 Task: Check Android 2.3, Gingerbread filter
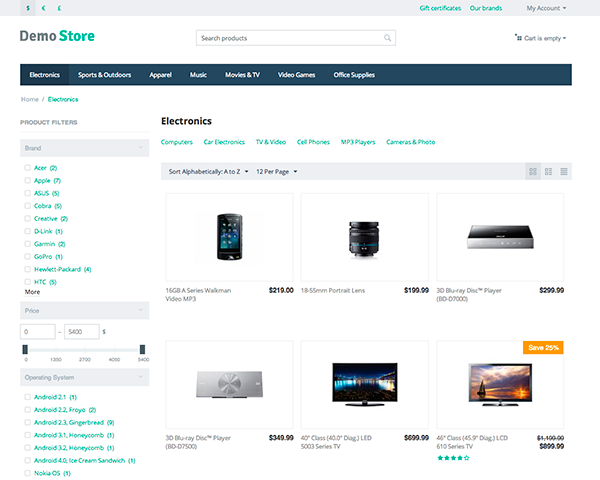click(x=28, y=422)
